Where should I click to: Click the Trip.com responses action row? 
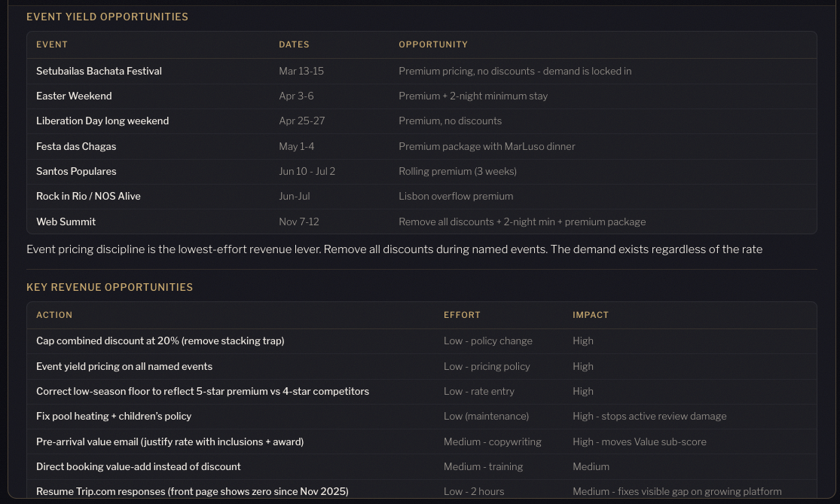point(192,491)
